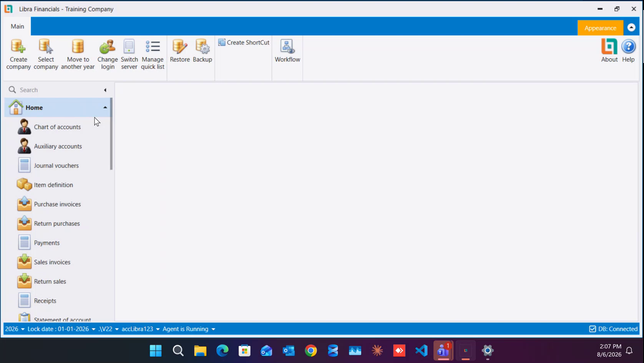Launch Google Chrome from the taskbar

click(x=311, y=351)
